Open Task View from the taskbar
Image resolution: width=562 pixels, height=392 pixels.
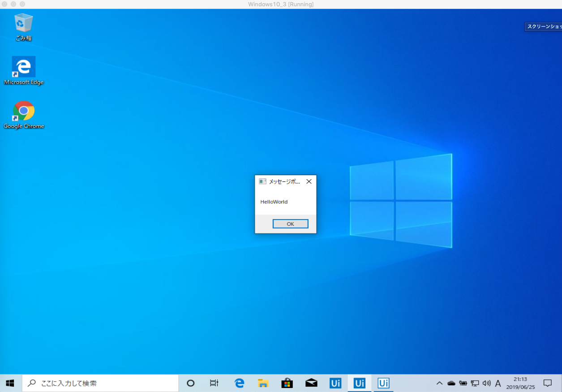[x=214, y=383]
